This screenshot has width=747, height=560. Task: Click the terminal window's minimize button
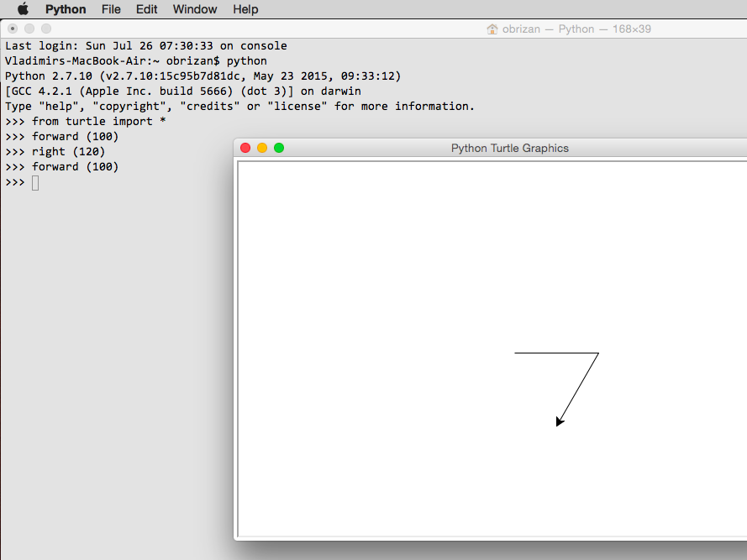click(29, 29)
